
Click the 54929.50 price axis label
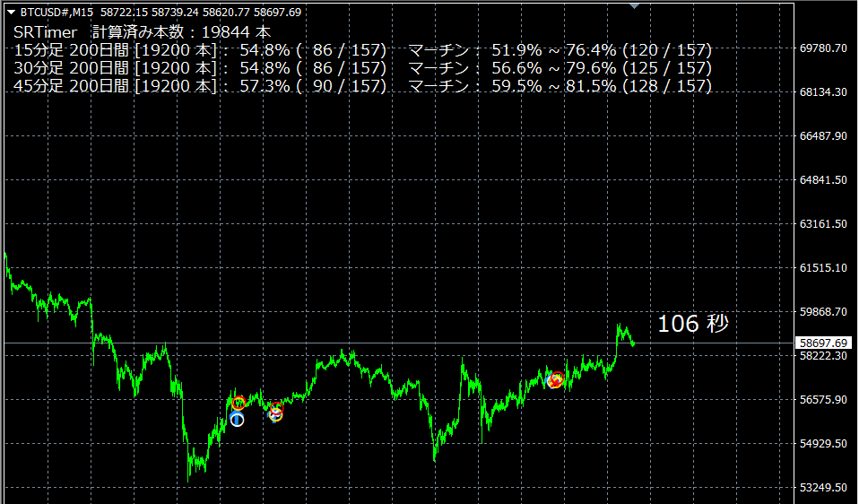point(823,443)
